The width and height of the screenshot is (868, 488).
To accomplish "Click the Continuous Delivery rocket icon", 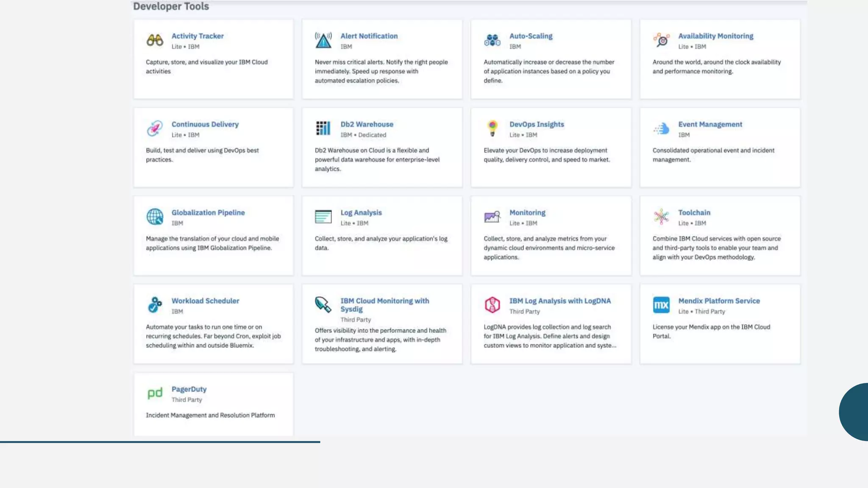I will [x=155, y=128].
